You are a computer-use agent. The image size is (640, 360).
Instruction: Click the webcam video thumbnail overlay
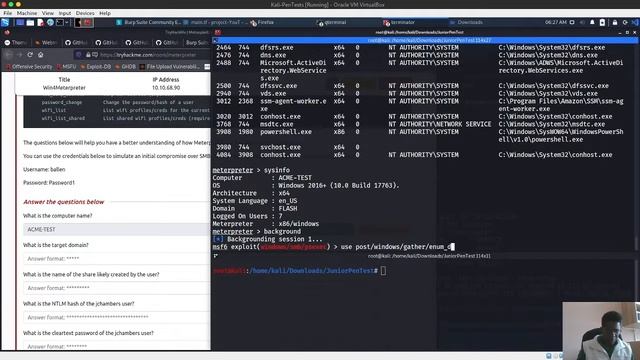point(601,331)
